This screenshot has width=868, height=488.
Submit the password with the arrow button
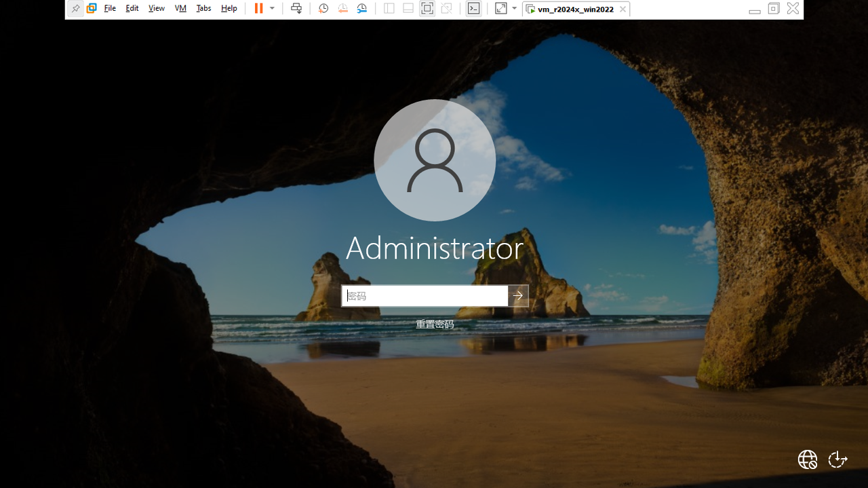(x=518, y=296)
